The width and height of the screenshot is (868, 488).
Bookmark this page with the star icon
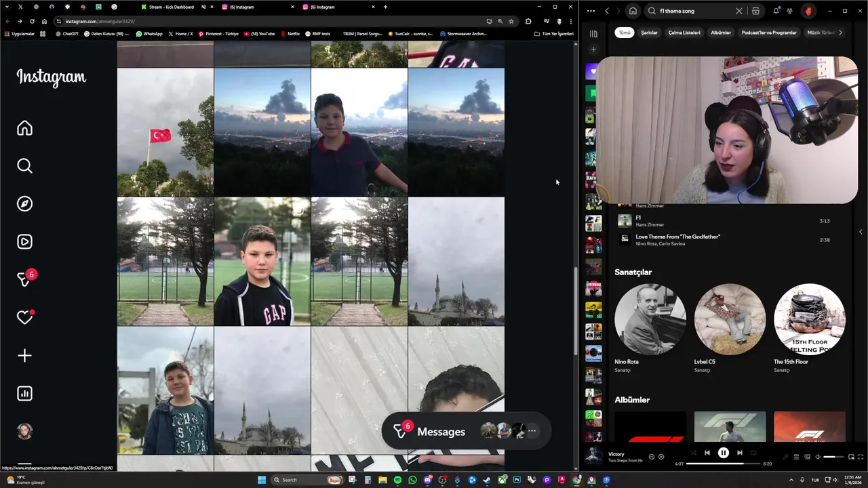click(511, 21)
